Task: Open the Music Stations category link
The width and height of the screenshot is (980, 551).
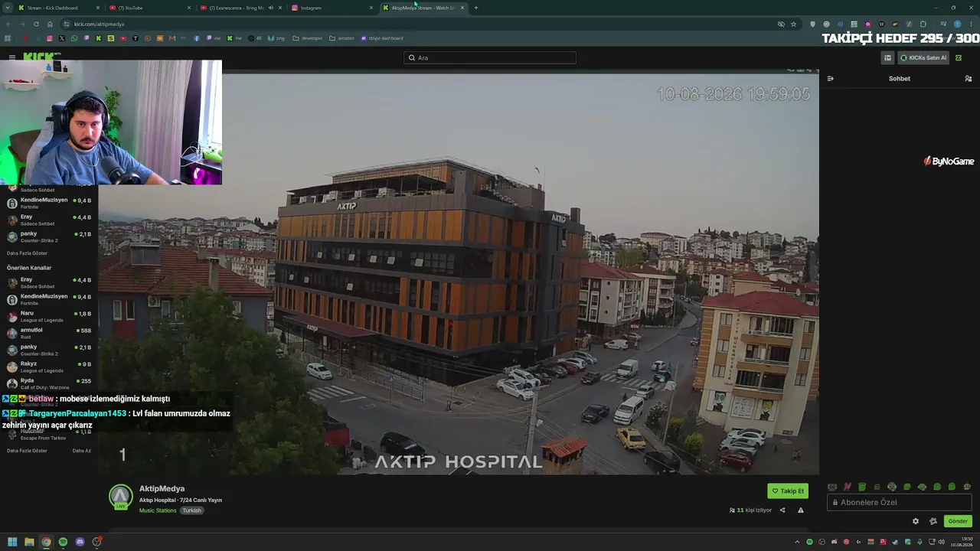Action: pyautogui.click(x=158, y=510)
